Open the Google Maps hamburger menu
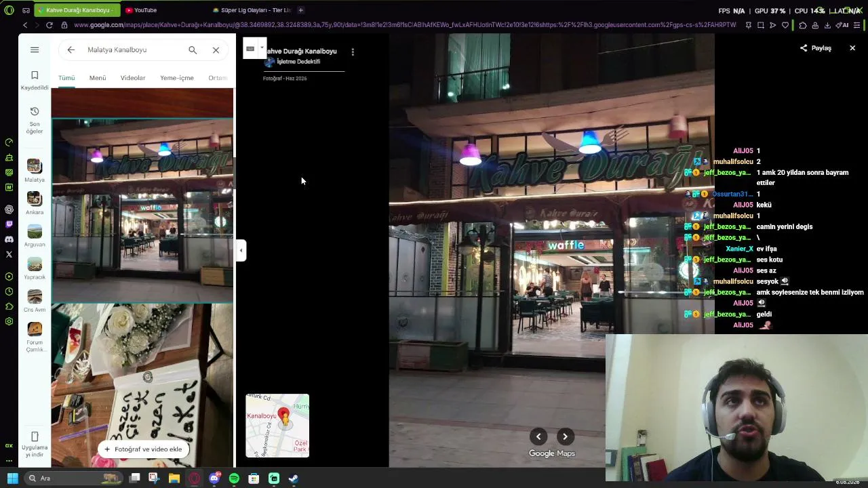The width and height of the screenshot is (868, 488). (35, 49)
